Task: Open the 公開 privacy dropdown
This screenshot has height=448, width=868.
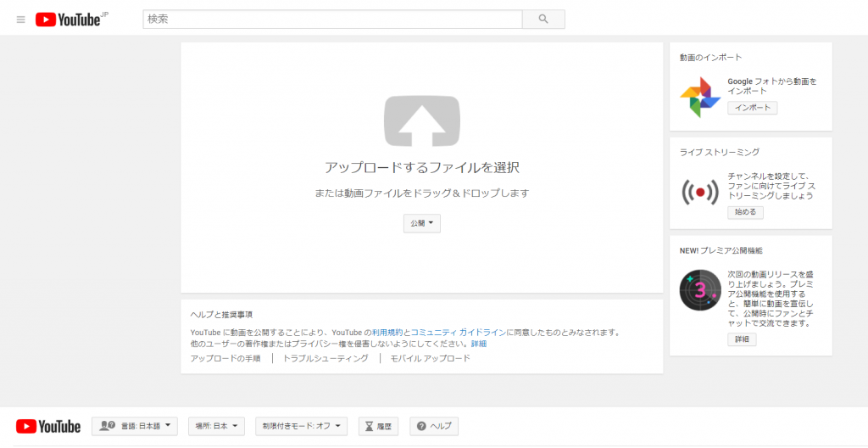Action: [x=421, y=223]
